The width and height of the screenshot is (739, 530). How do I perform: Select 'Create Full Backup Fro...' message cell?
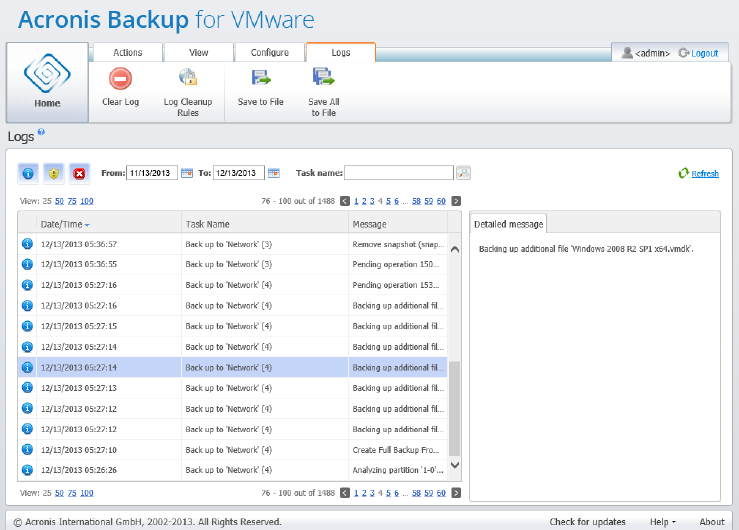(x=398, y=450)
